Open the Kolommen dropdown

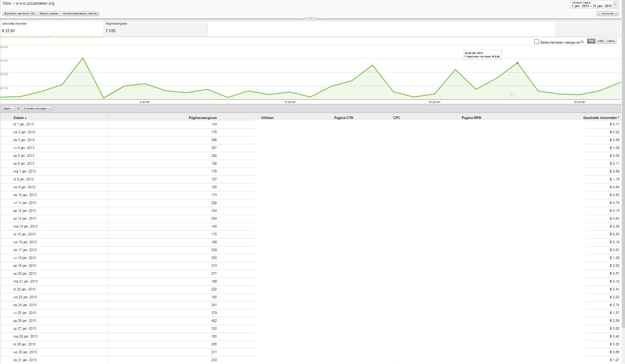(x=607, y=14)
